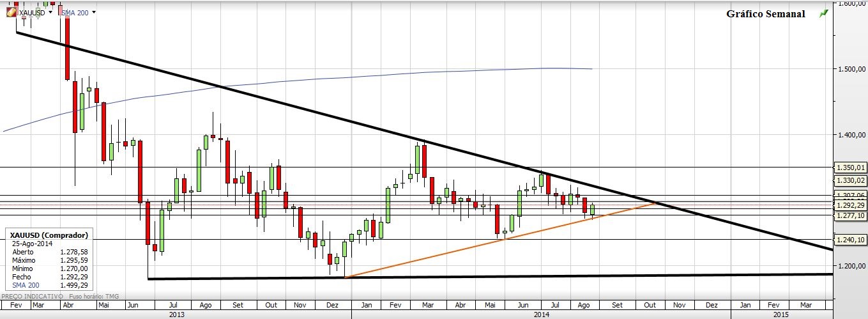
Task: Click the green chart icon beside Gráfico Semanal
Action: pyautogui.click(x=825, y=13)
